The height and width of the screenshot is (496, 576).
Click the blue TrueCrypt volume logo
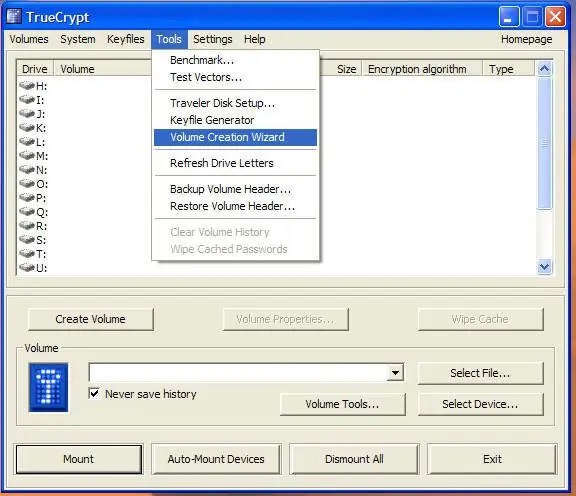48,387
